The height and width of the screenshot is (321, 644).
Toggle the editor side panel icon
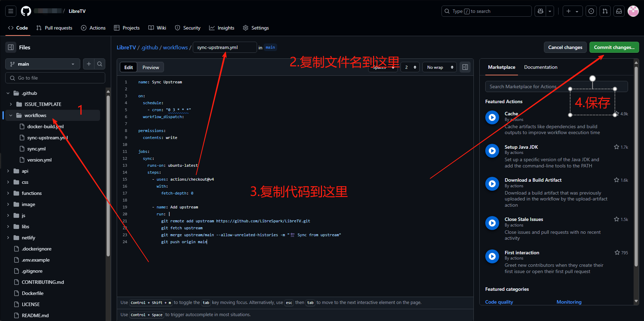point(465,67)
